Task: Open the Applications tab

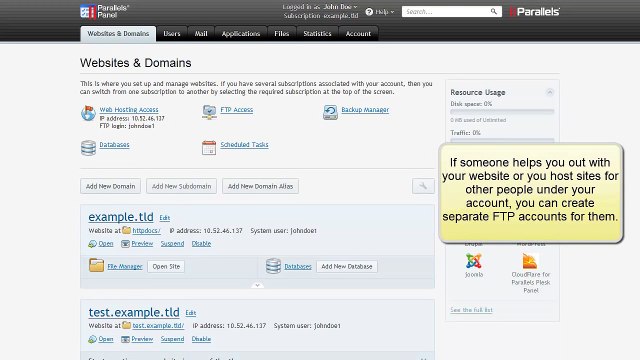Action: click(241, 34)
